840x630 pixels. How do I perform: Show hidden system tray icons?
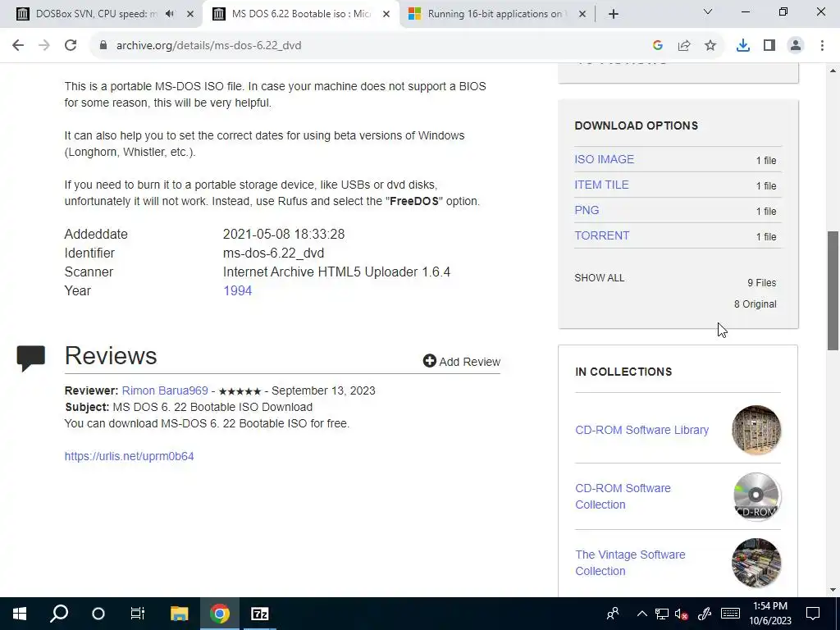point(641,614)
